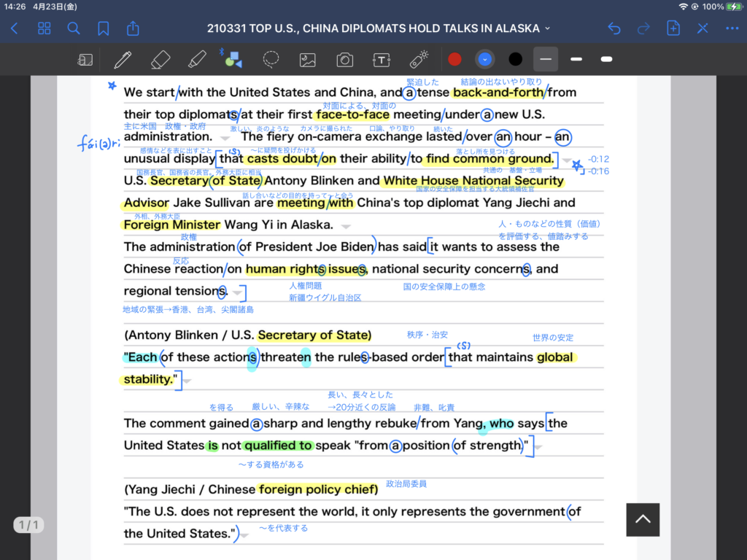Screen dimensions: 747x560
Task: Tap the highlighted "Foreign Minister" text
Action: 172,225
